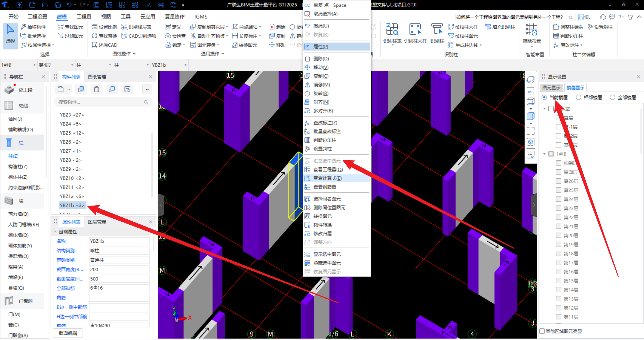Click the 门窗洞 category icon
Image resolution: width=644 pixels, height=340 pixels.
coord(9,301)
